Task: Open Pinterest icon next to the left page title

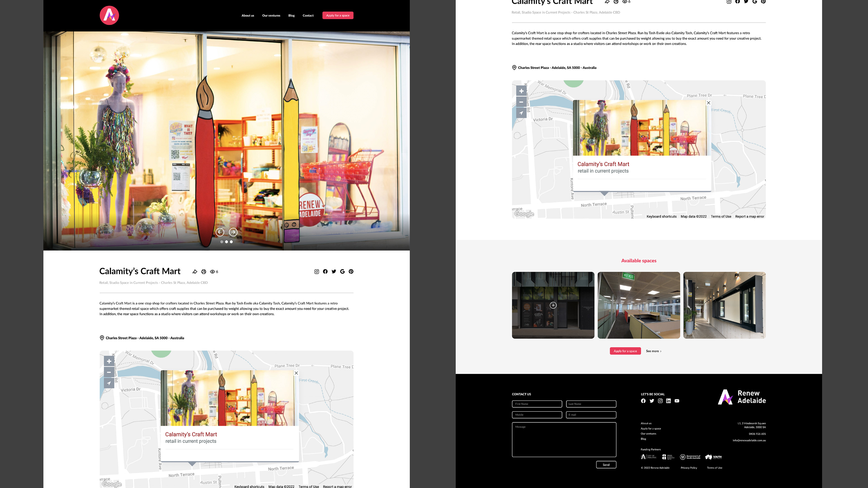Action: (x=351, y=271)
